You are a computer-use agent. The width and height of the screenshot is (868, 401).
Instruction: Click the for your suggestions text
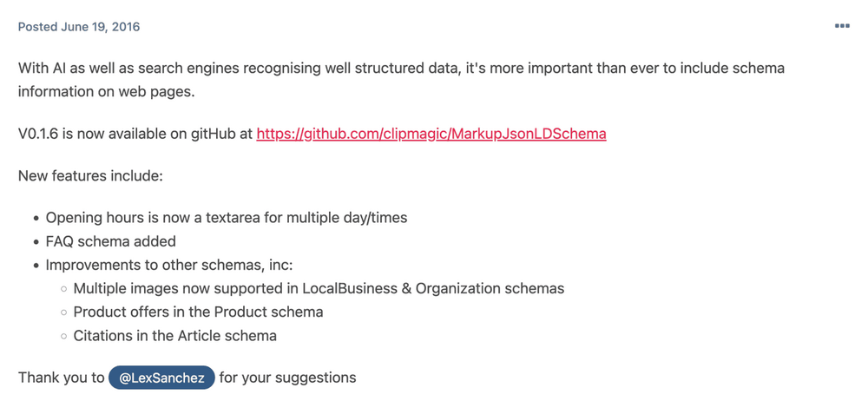(x=287, y=378)
